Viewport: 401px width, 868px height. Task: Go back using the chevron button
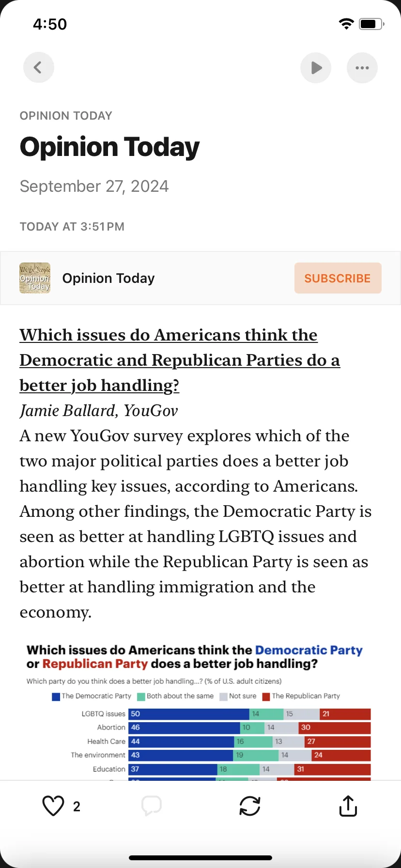39,67
